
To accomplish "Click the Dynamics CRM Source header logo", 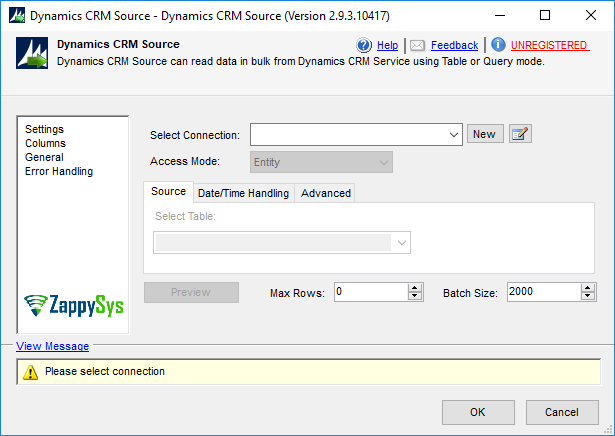I will tap(32, 53).
